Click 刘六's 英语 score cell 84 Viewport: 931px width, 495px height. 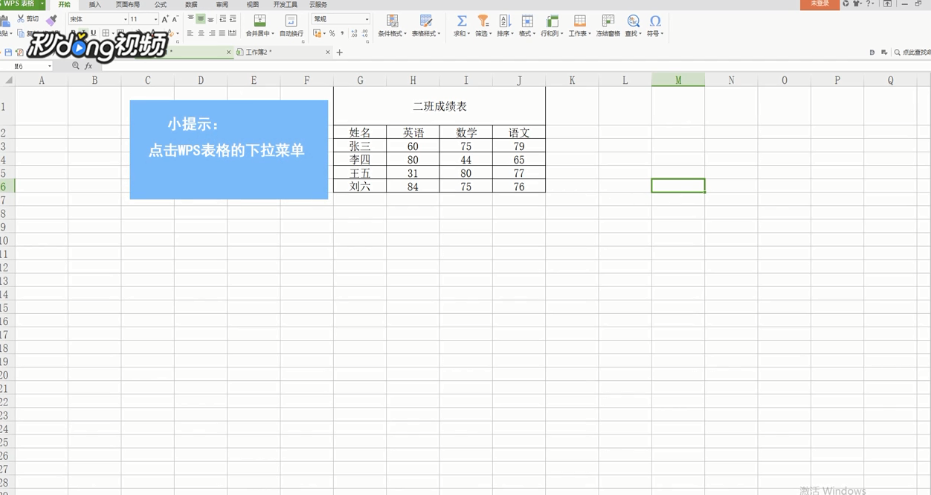coord(413,186)
